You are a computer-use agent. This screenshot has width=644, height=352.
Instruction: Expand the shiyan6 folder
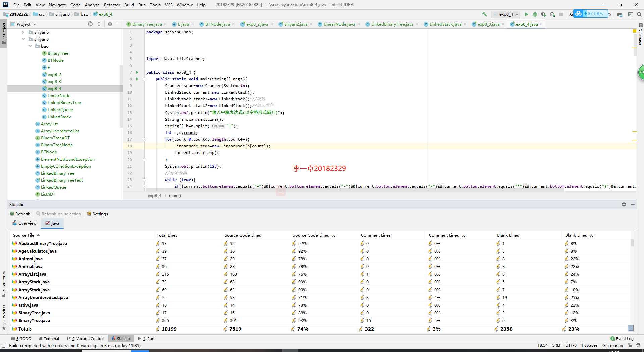pyautogui.click(x=23, y=32)
